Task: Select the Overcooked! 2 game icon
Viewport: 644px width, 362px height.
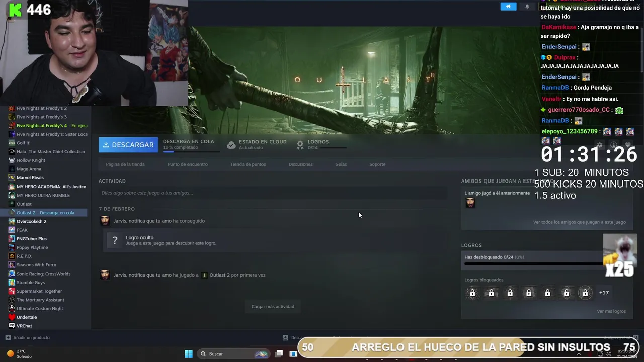Action: (12, 221)
